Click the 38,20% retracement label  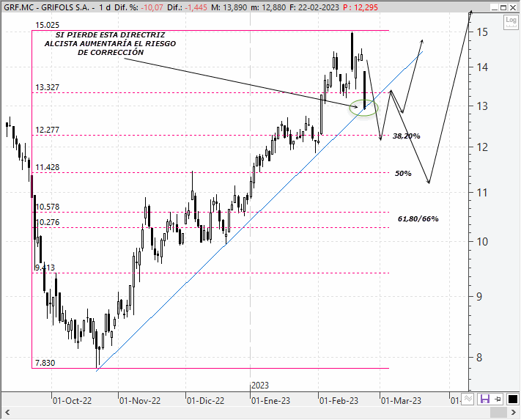[407, 136]
